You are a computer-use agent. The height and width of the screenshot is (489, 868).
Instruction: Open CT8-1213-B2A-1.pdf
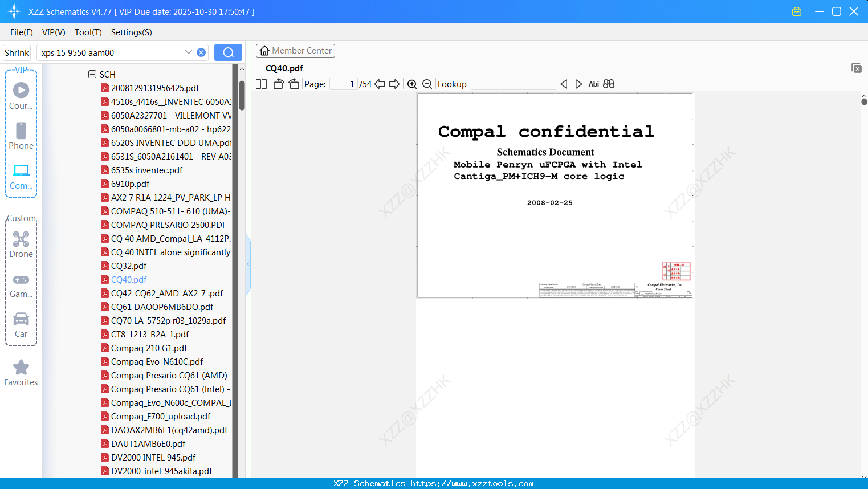[x=150, y=335]
